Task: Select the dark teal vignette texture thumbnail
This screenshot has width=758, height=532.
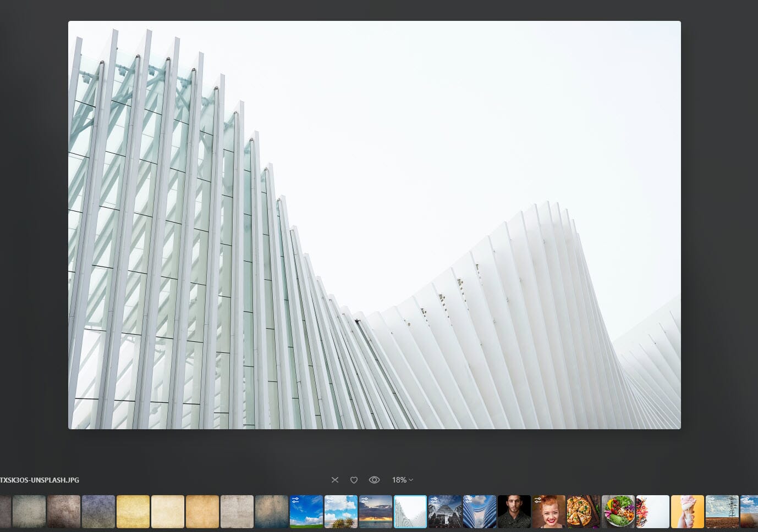Action: pos(272,512)
